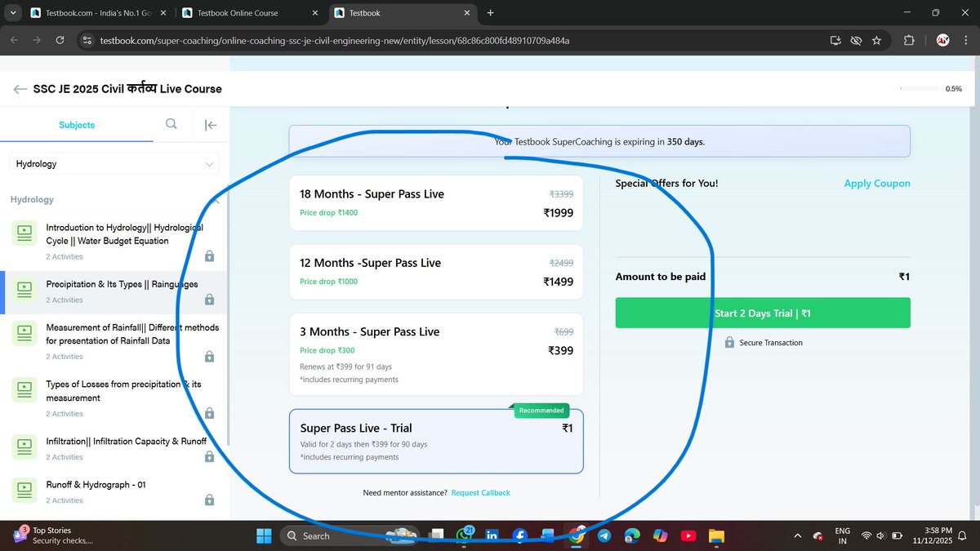Open the search icon beside Subjects
This screenshot has height=551, width=980.
[171, 124]
